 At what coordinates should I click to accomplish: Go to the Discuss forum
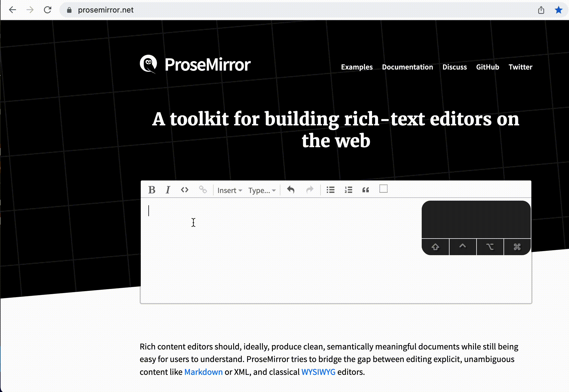pyautogui.click(x=455, y=67)
